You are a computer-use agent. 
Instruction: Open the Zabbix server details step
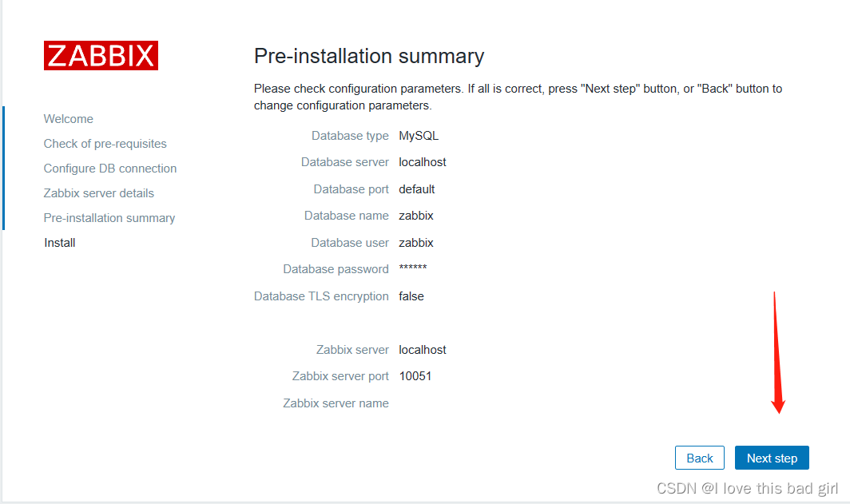[98, 192]
